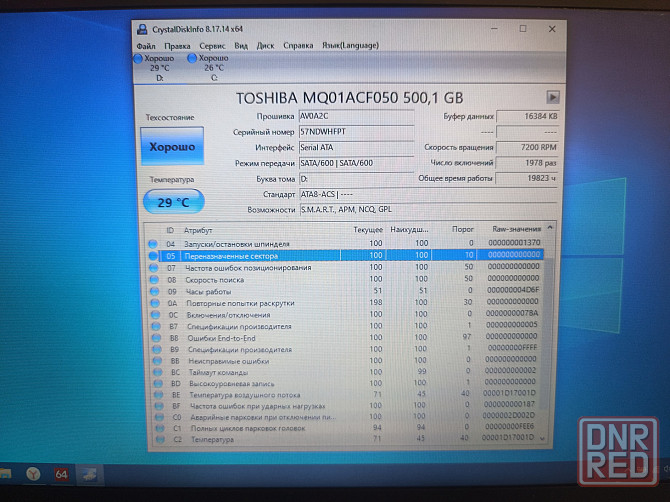Select row Включения/отключения
The image size is (670, 502).
coord(345,314)
